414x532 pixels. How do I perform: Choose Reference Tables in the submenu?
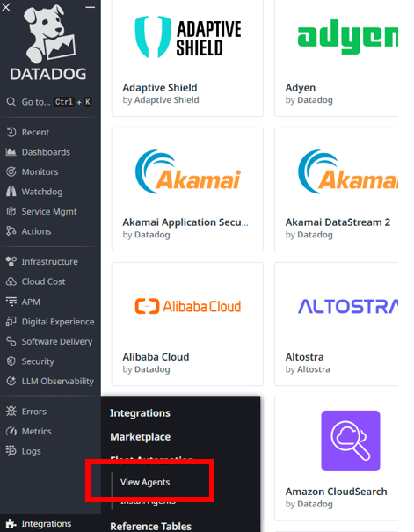(150, 526)
